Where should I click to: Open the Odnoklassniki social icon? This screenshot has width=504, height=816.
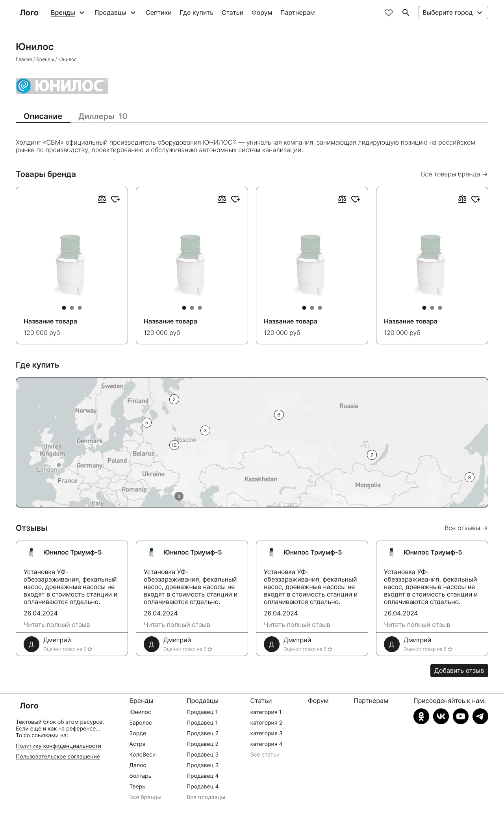[421, 716]
